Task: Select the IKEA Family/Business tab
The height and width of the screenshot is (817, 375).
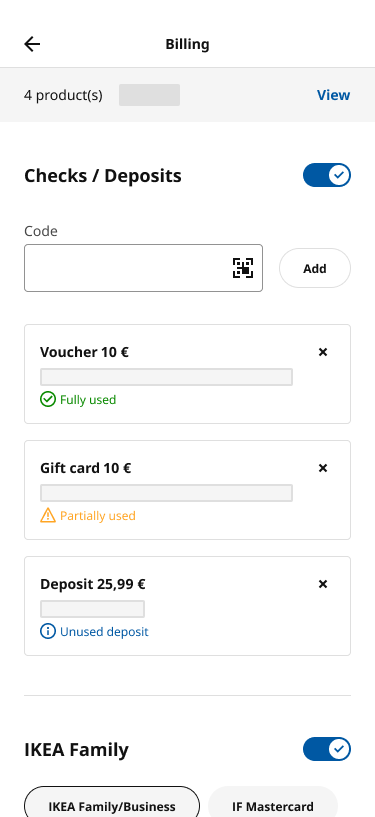Action: tap(112, 802)
